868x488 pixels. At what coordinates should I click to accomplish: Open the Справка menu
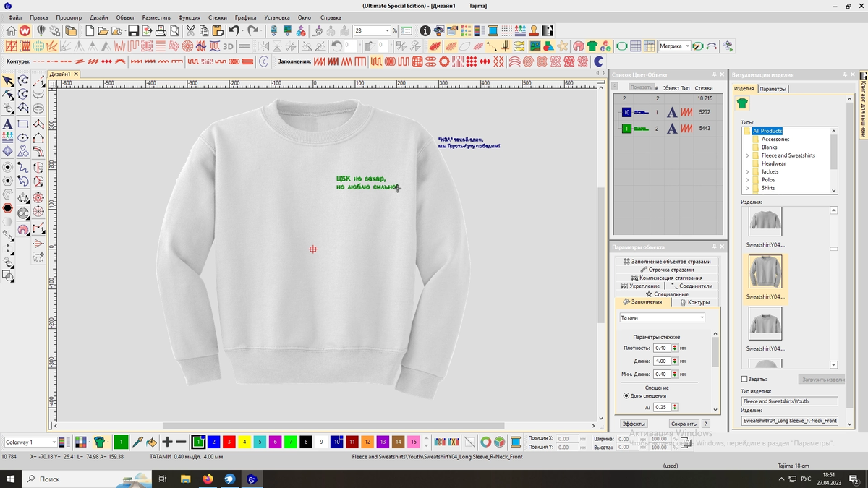(331, 17)
